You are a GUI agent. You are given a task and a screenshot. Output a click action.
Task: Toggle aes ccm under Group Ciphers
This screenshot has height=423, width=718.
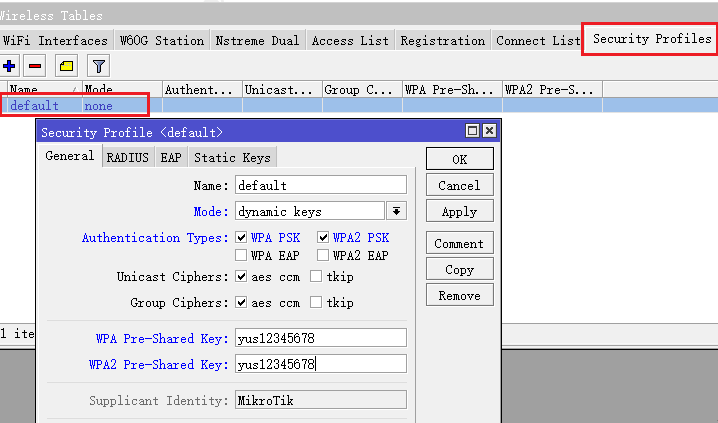pyautogui.click(x=241, y=302)
